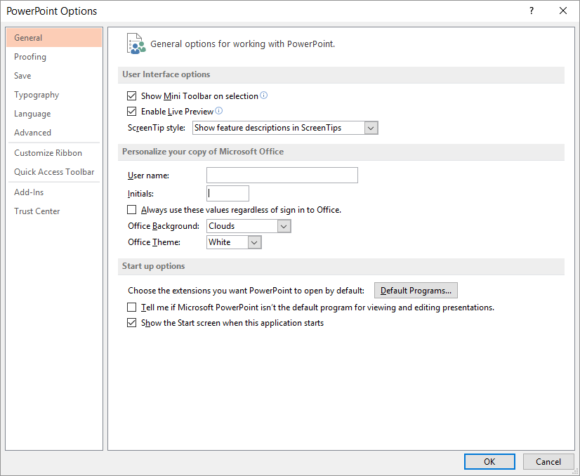
Task: Click the info icon beside Enable Live Preview
Action: click(x=219, y=111)
